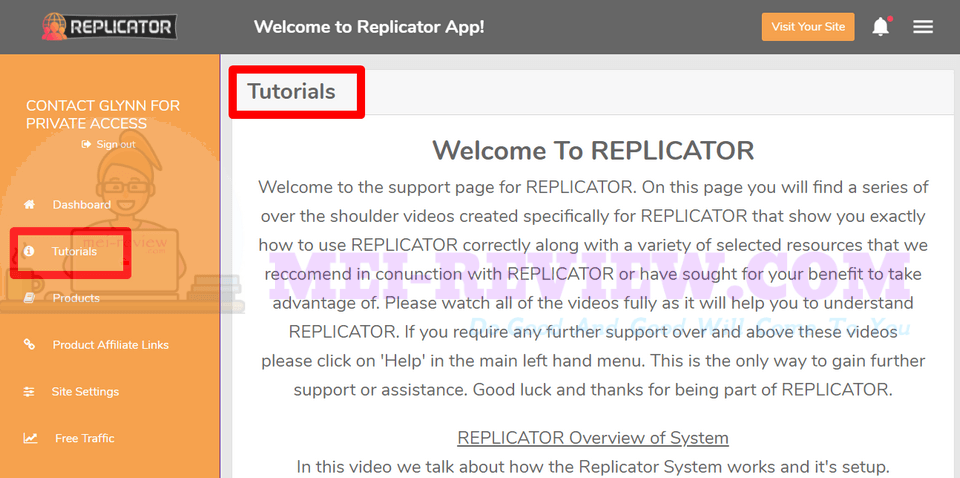Click the Welcome to Replicator App! title
This screenshot has height=478, width=960.
click(369, 27)
